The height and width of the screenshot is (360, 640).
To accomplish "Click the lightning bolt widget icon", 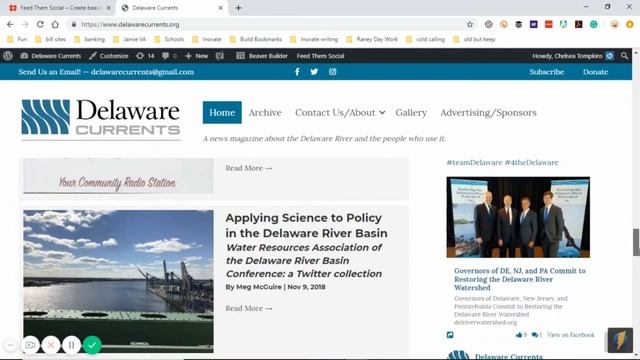I will point(620,340).
